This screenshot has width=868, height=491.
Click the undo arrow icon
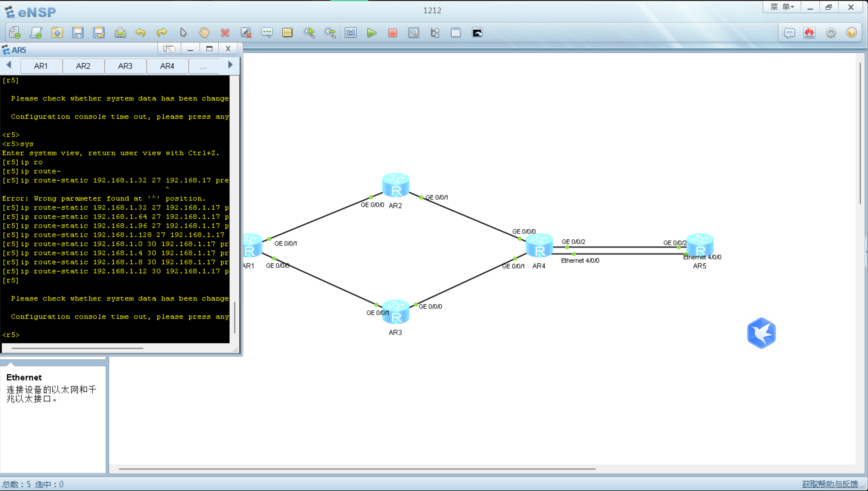pyautogui.click(x=141, y=33)
